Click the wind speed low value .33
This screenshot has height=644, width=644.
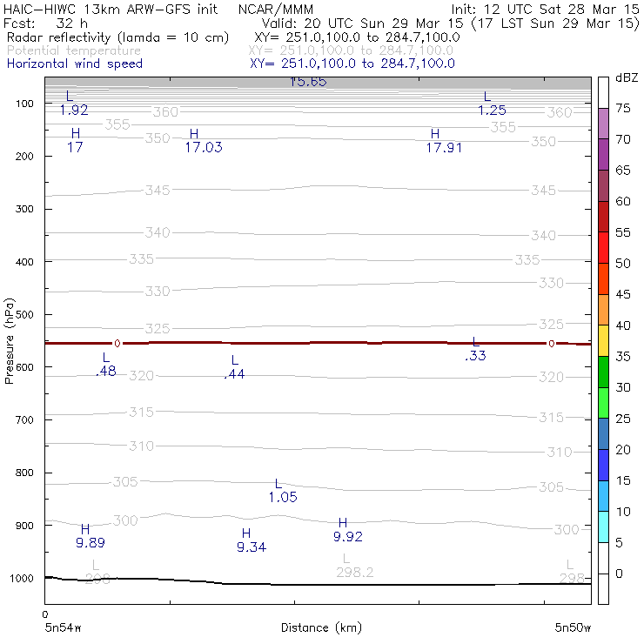click(476, 355)
